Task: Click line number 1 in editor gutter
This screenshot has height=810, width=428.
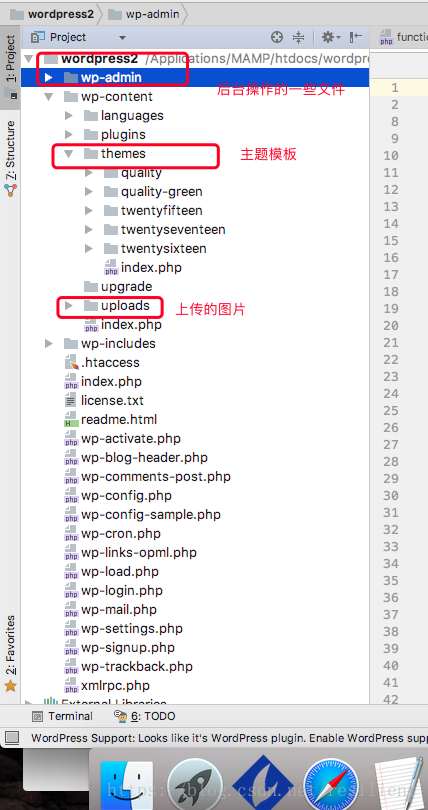Action: tap(395, 88)
